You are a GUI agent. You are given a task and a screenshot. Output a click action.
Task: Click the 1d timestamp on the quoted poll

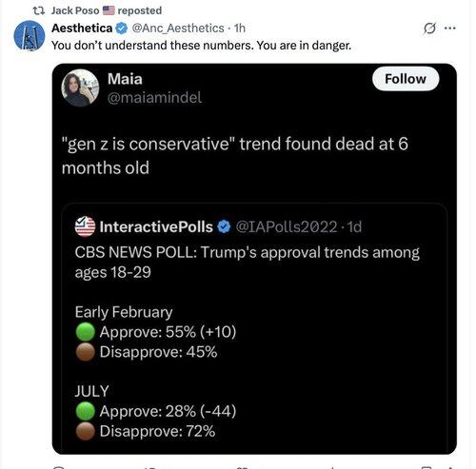(x=354, y=226)
